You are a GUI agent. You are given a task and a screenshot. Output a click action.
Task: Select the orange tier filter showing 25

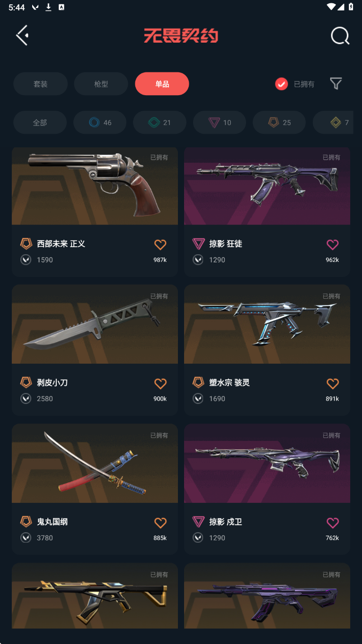279,123
